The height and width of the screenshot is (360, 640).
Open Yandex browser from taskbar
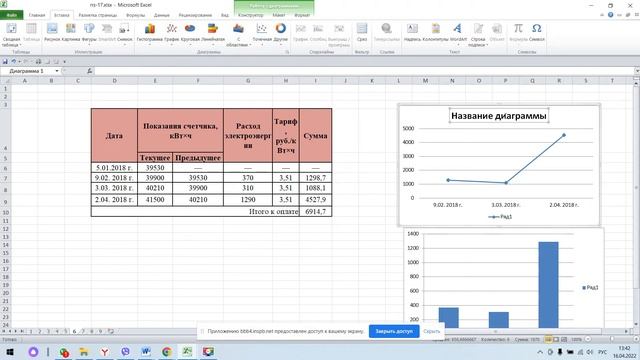(x=105, y=352)
